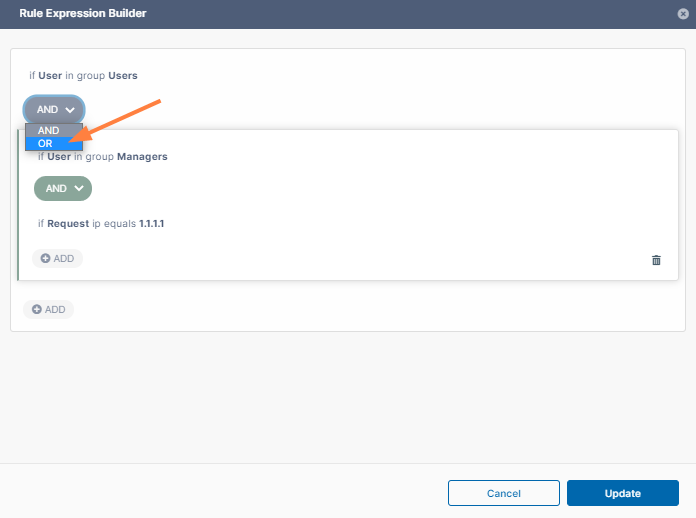The image size is (696, 518).
Task: Add a new top-level rule with outer ADD
Action: click(x=48, y=310)
